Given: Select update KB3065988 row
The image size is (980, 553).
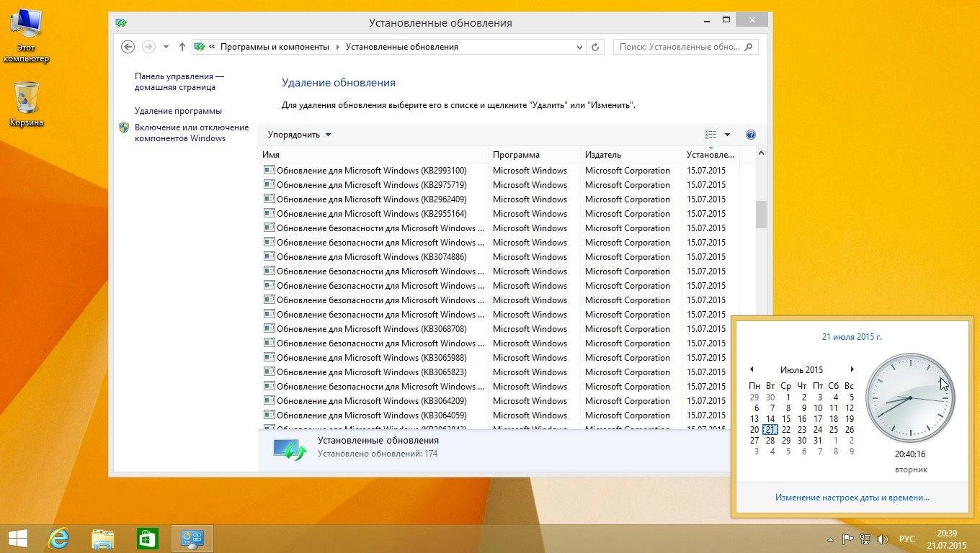Looking at the screenshot, I should coord(499,358).
